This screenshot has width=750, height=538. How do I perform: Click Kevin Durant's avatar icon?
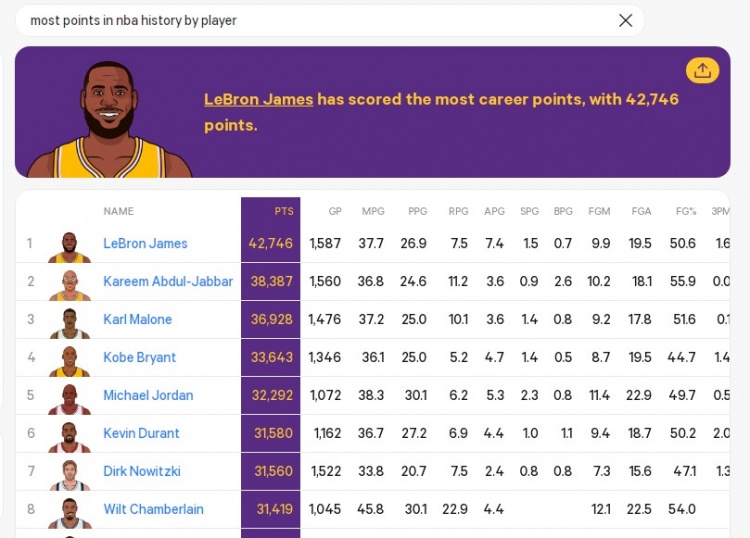(69, 434)
